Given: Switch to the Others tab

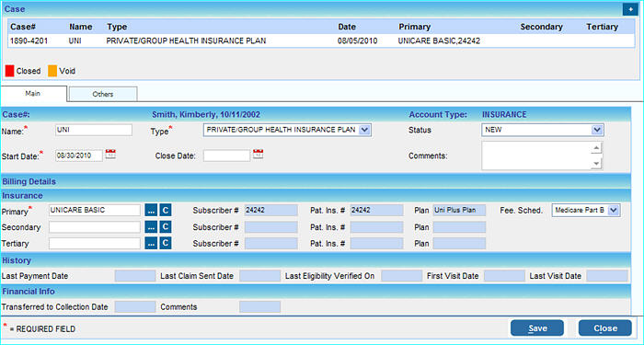Looking at the screenshot, I should (103, 94).
